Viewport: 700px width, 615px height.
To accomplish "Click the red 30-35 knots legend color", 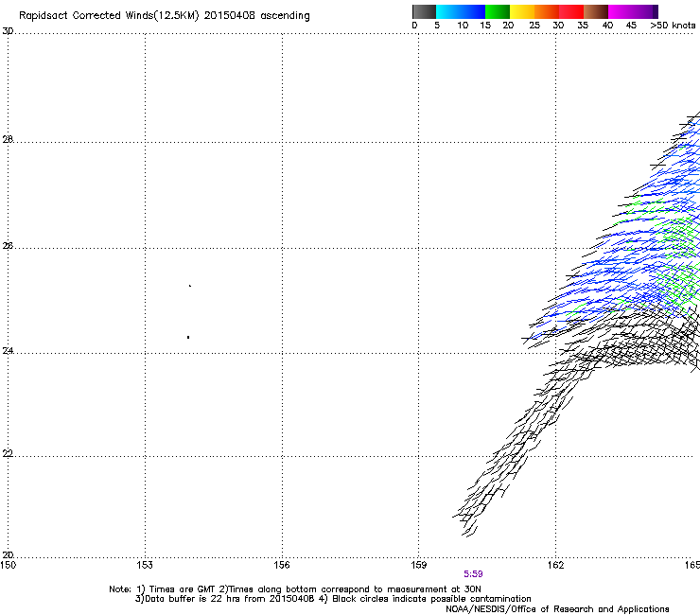I will point(571,11).
